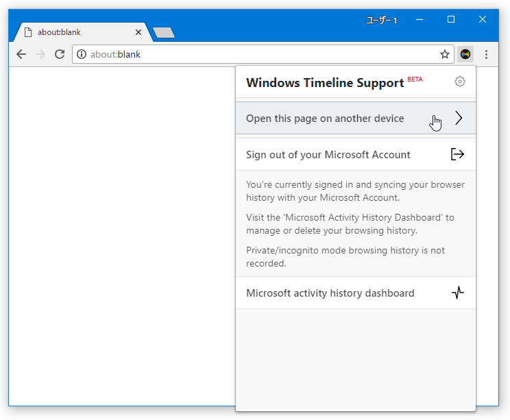Select Sign out of your Microsoft Account
The image size is (510, 420).
[356, 154]
